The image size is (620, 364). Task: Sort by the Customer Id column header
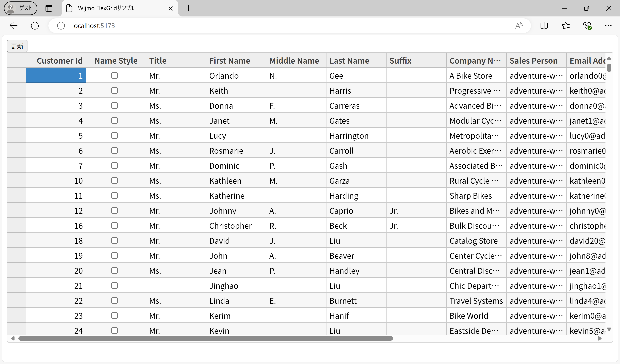click(56, 61)
